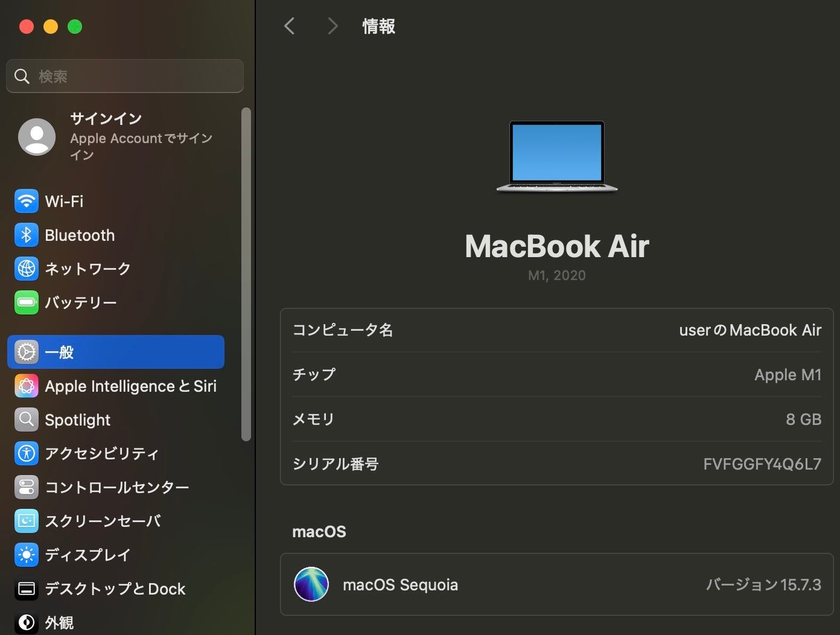This screenshot has width=840, height=635.
Task: Open the Bluetooth settings icon
Action: (x=27, y=235)
